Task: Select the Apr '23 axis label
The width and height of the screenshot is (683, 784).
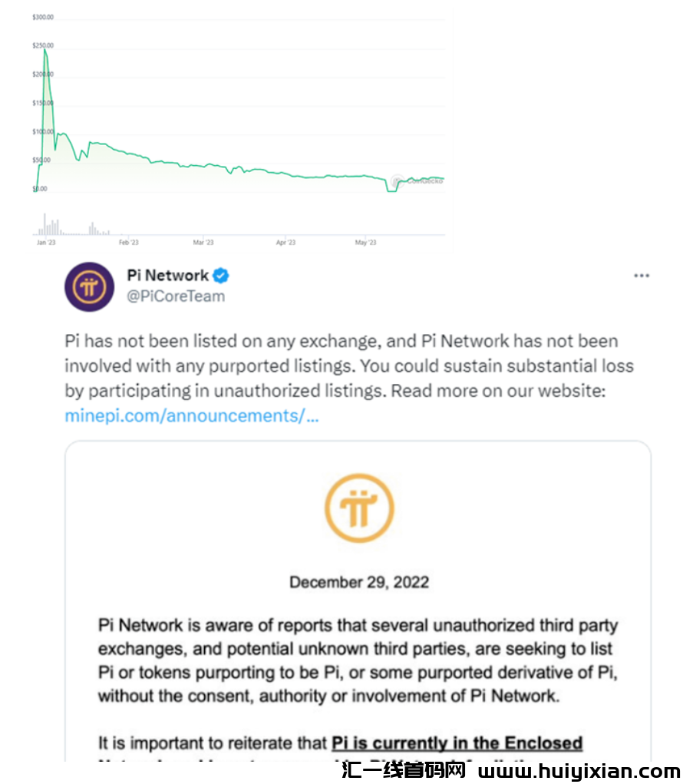Action: (x=285, y=243)
